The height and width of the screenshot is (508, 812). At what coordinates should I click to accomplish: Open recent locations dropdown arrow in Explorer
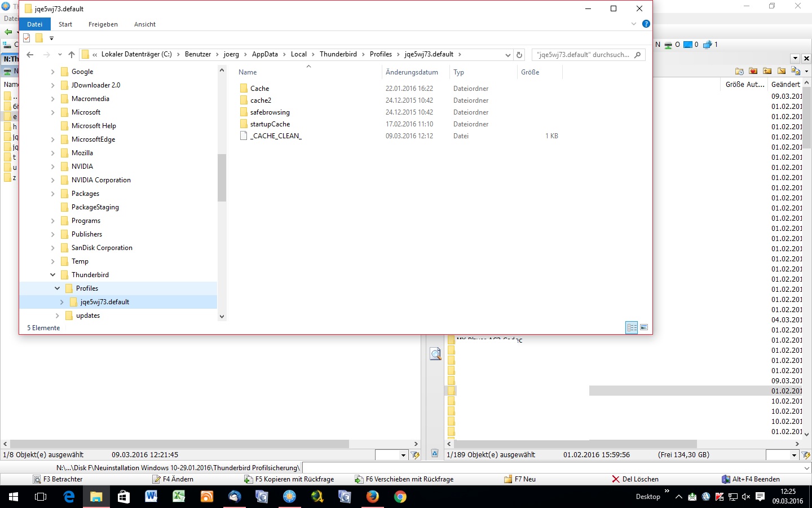[60, 55]
